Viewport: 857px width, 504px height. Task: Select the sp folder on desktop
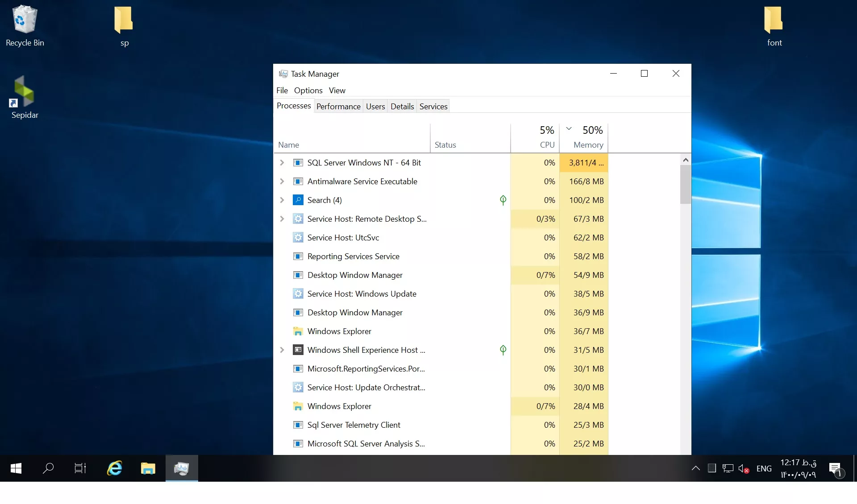tap(124, 26)
